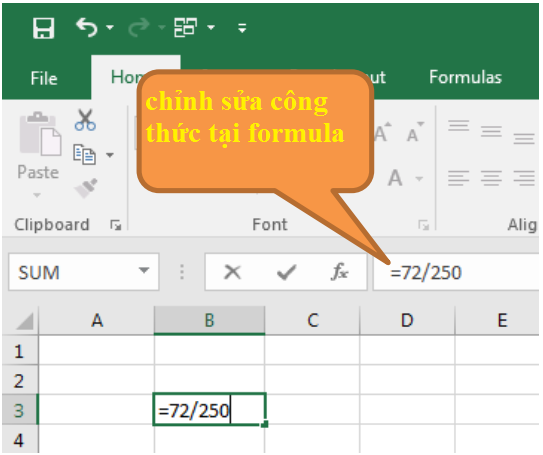Click Increase Font Size icon
543x455 pixels.
[x=384, y=133]
